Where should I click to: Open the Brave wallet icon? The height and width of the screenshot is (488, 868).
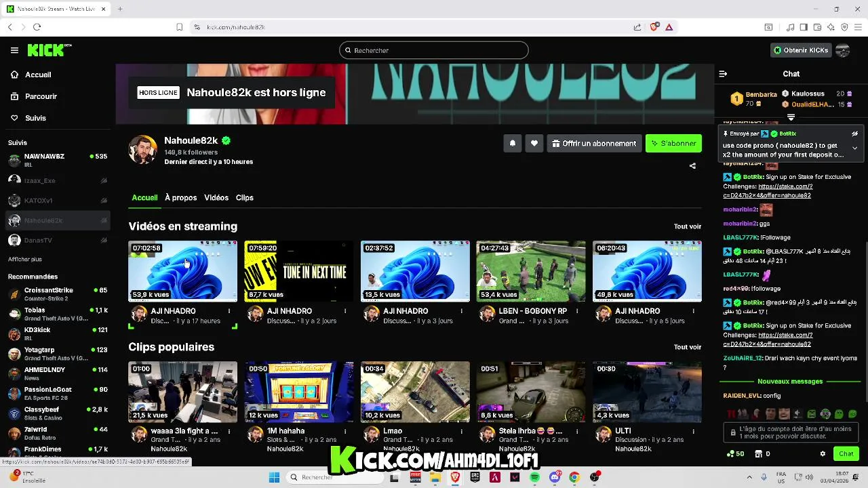(817, 27)
